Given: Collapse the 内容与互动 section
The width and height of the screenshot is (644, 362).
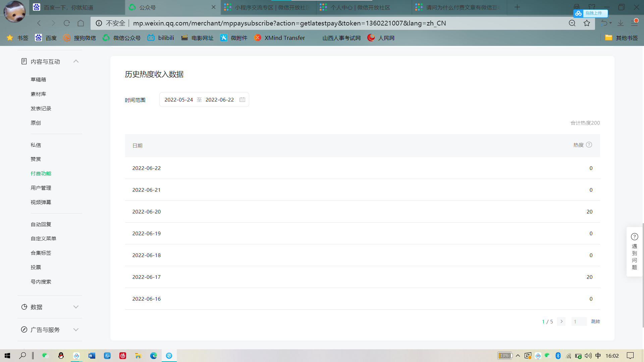Looking at the screenshot, I should coord(76,61).
